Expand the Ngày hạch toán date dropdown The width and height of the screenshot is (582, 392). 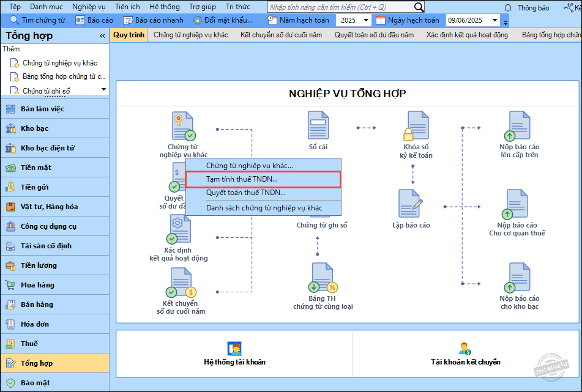(x=494, y=20)
